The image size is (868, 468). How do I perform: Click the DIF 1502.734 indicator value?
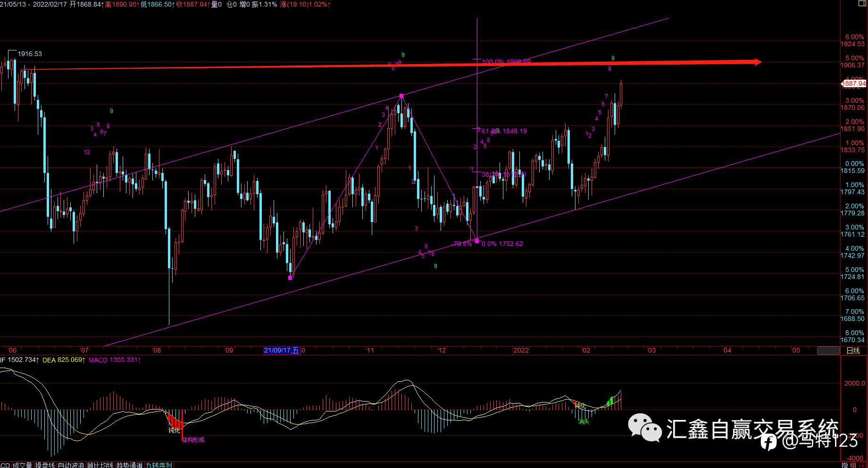click(19, 360)
